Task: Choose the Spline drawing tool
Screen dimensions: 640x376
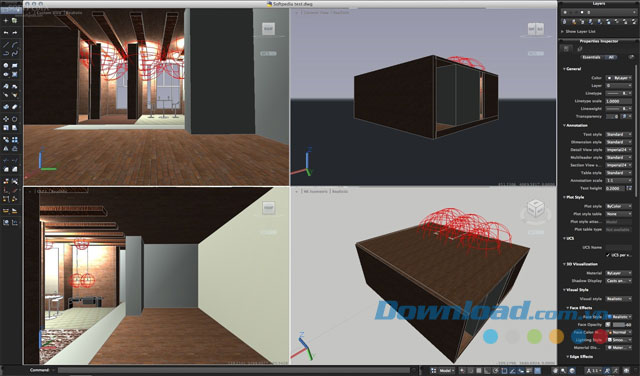Action: pyautogui.click(x=15, y=53)
